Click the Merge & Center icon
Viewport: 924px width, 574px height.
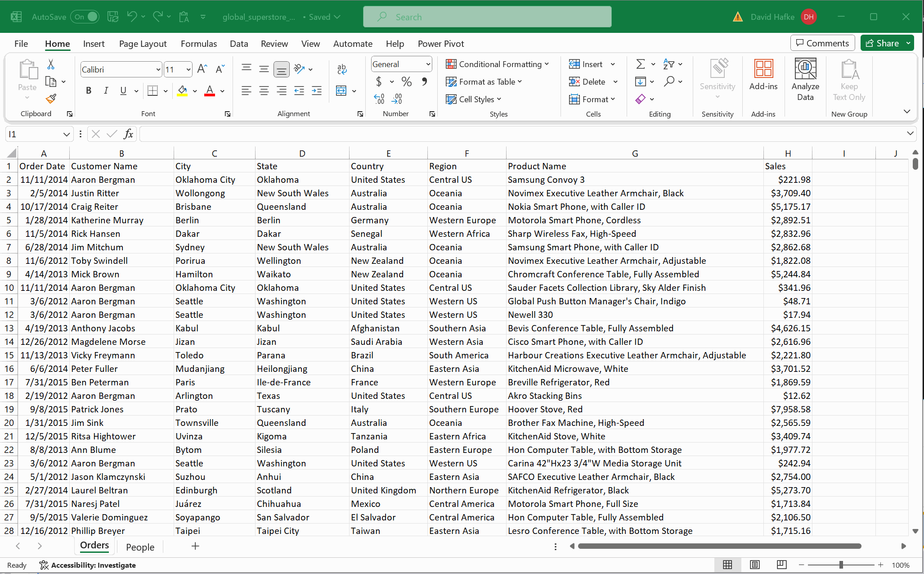(x=341, y=90)
